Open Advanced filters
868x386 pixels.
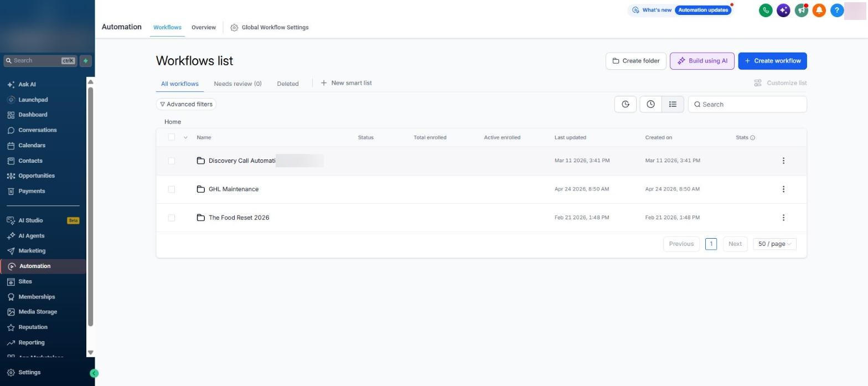pyautogui.click(x=186, y=104)
